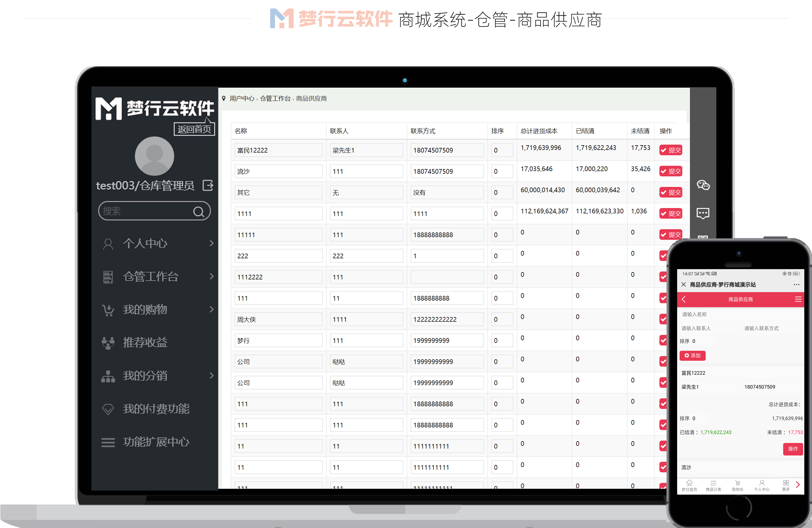
Task: Click 提交 for row 富民12222
Action: click(671, 150)
